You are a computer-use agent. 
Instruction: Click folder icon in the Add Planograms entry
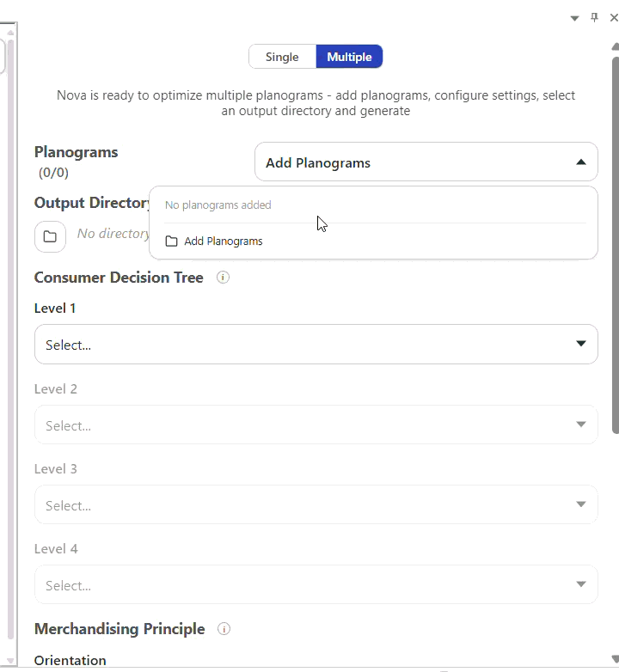171,241
